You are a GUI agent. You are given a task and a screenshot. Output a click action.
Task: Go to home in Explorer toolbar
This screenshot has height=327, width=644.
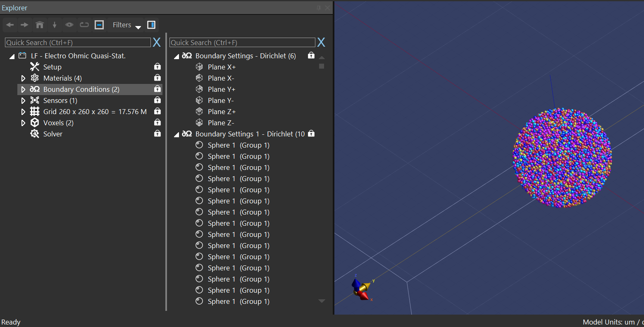pyautogui.click(x=40, y=25)
